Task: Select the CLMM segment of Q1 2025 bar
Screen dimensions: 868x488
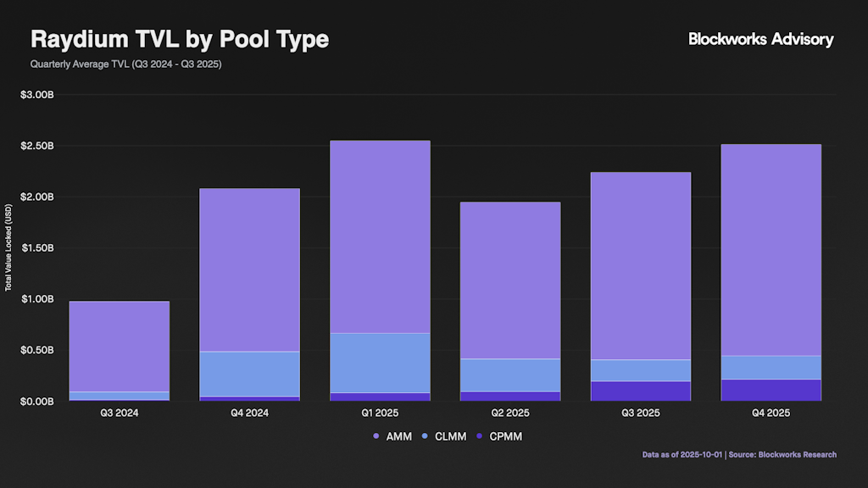Action: click(380, 363)
